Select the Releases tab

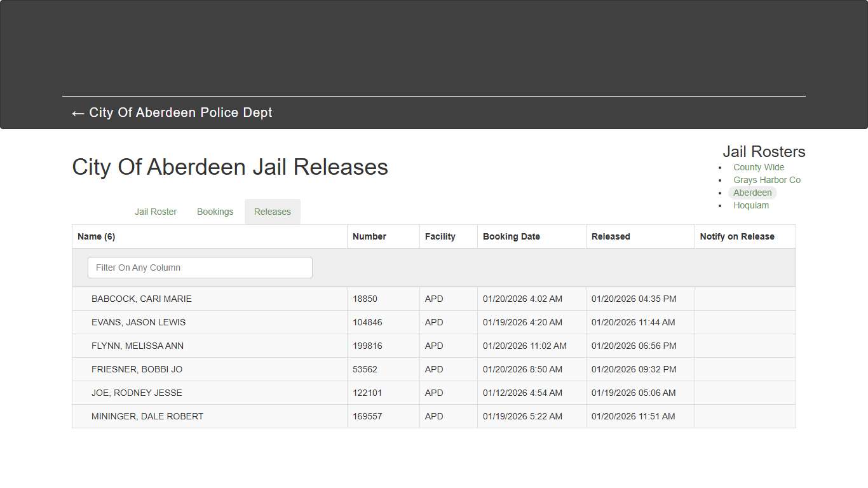[x=272, y=212]
